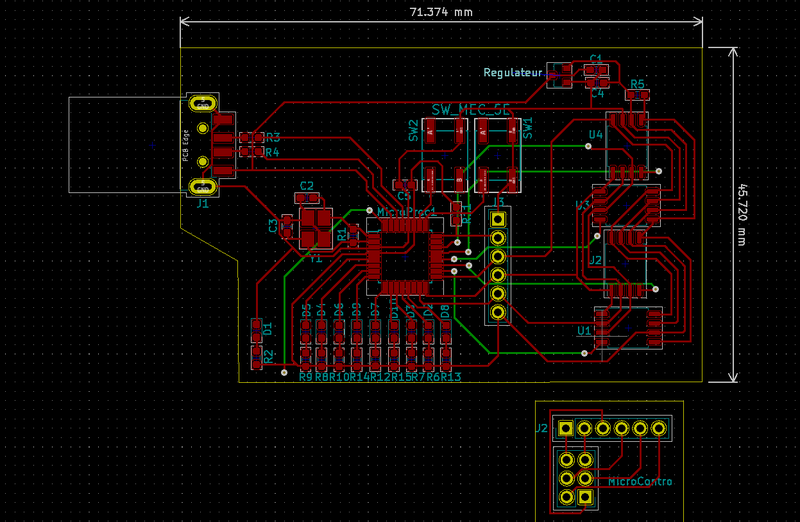Viewport: 800px width, 522px height.
Task: Select the Y1 crystal footprint
Action: [x=316, y=227]
